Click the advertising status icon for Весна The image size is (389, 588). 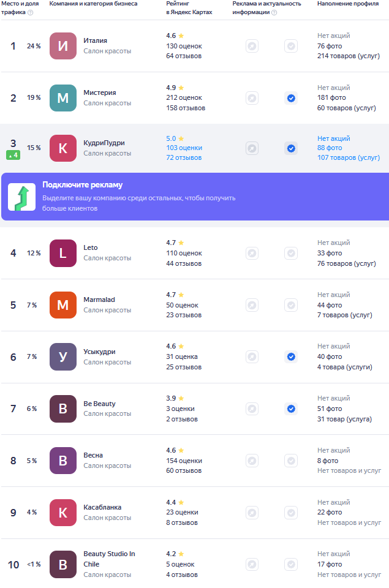tap(252, 461)
